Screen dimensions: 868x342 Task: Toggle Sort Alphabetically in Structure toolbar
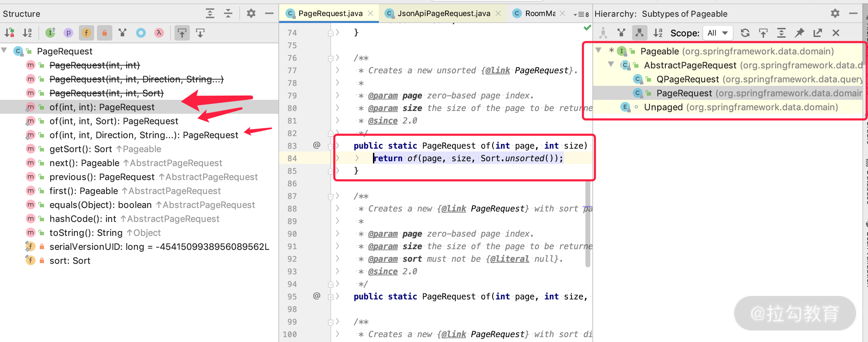(x=28, y=33)
